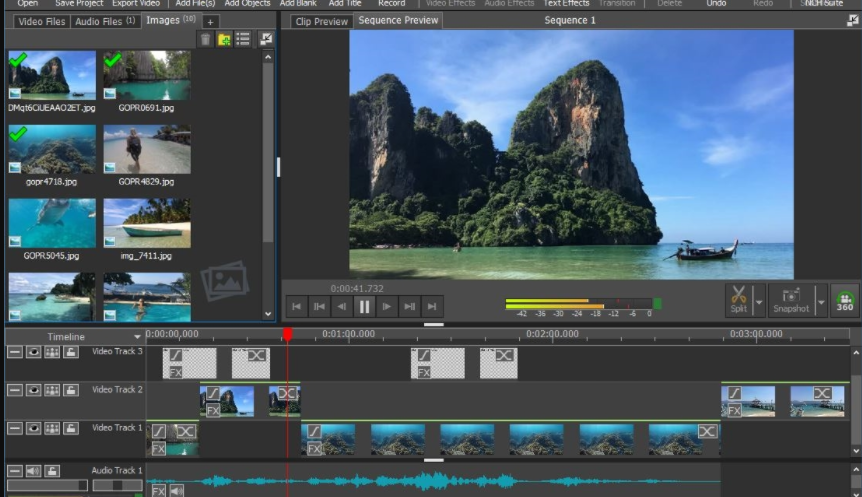Open transition icon on first Video Track 1 clip
This screenshot has height=497, width=862.
tap(186, 432)
